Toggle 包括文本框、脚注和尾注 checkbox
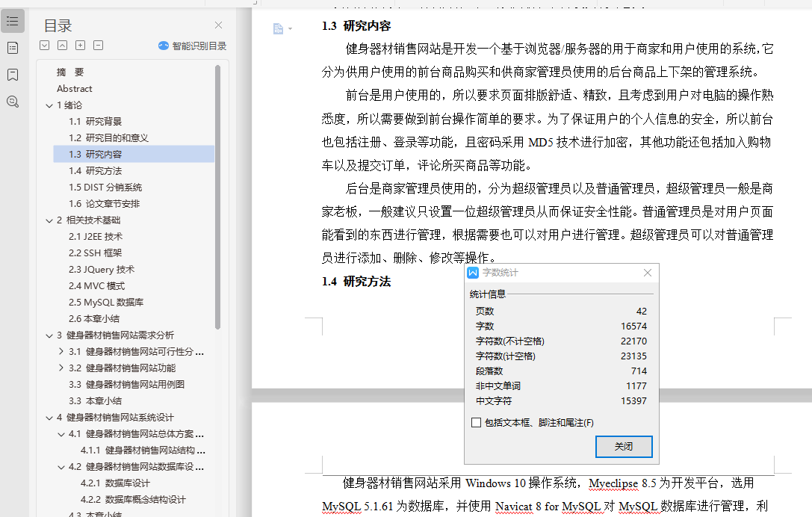The image size is (812, 517). pyautogui.click(x=476, y=423)
